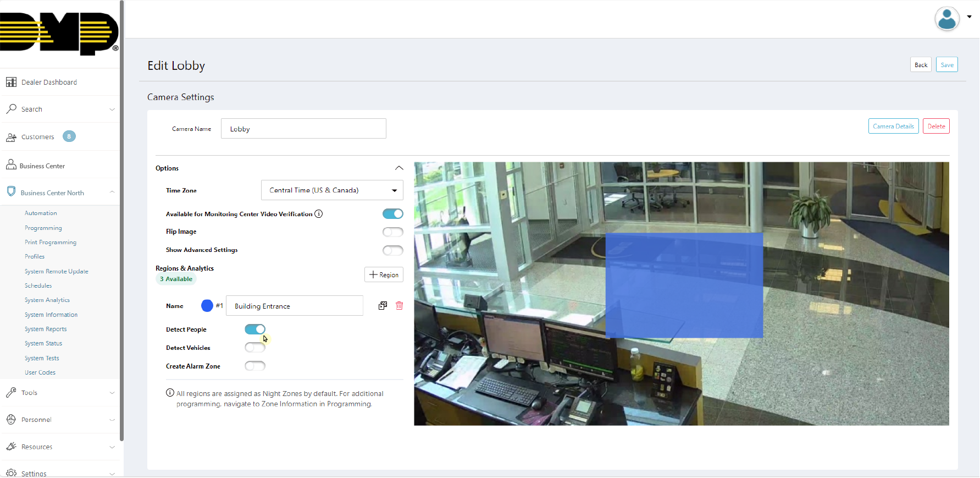Click the Business Center briefcase icon
The width and height of the screenshot is (980, 478).
click(x=11, y=165)
